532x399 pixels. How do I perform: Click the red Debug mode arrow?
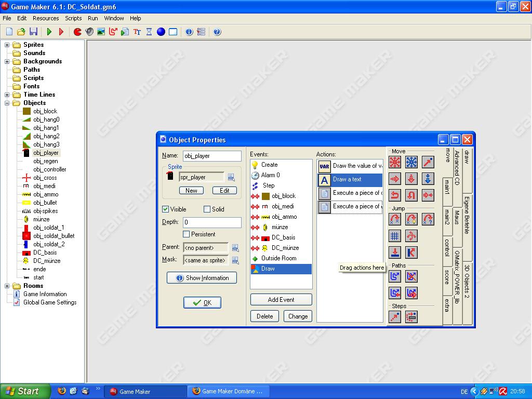(x=61, y=32)
